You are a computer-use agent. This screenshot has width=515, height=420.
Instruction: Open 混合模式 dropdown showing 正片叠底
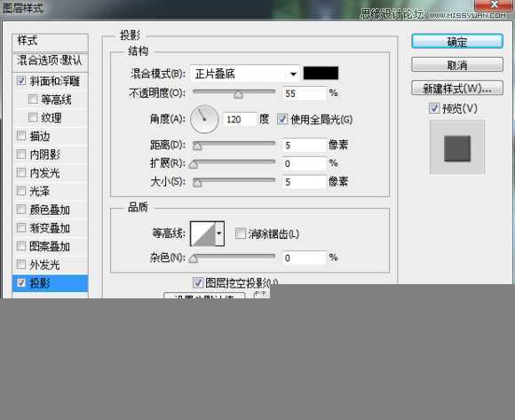245,74
